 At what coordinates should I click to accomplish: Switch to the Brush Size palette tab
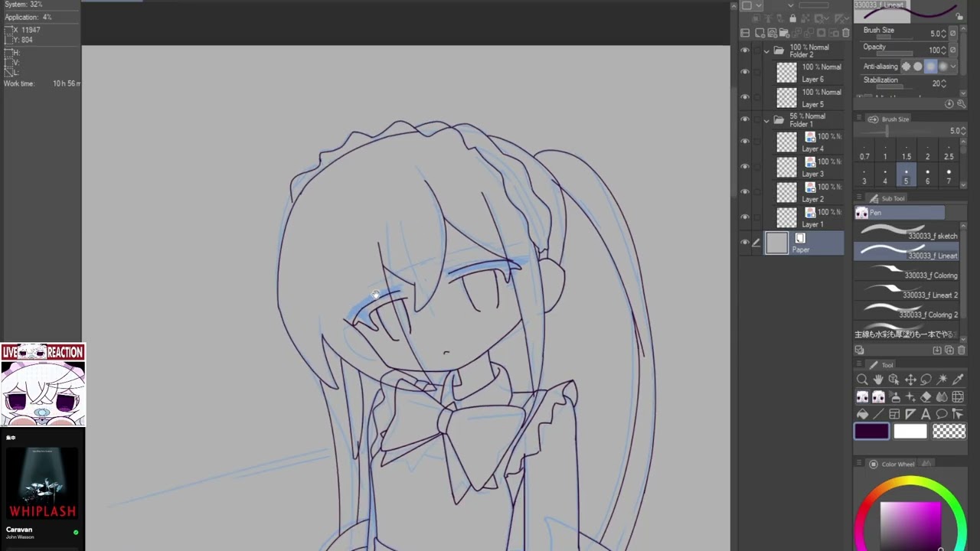(890, 119)
